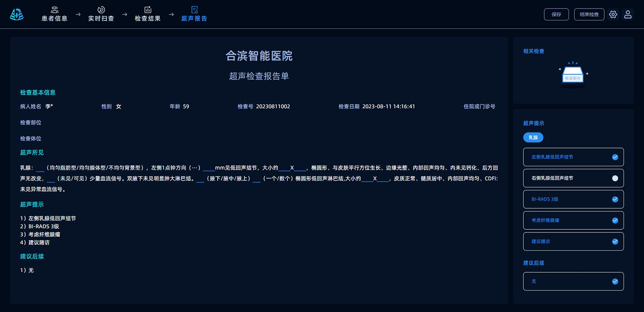Image resolution: width=644 pixels, height=312 pixels.
Task: Select 右侧乳腺低回声结节 option
Action: coord(615,178)
